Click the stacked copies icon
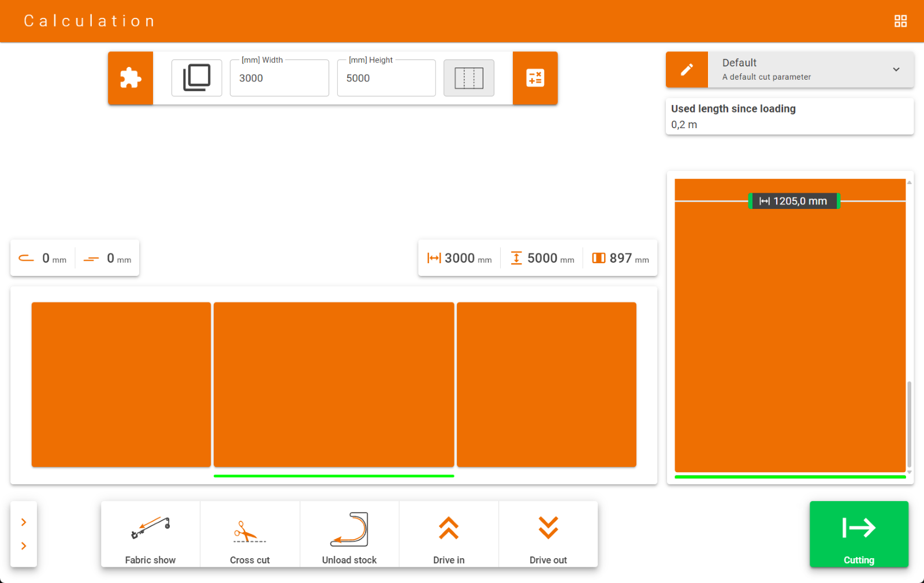 [x=197, y=78]
